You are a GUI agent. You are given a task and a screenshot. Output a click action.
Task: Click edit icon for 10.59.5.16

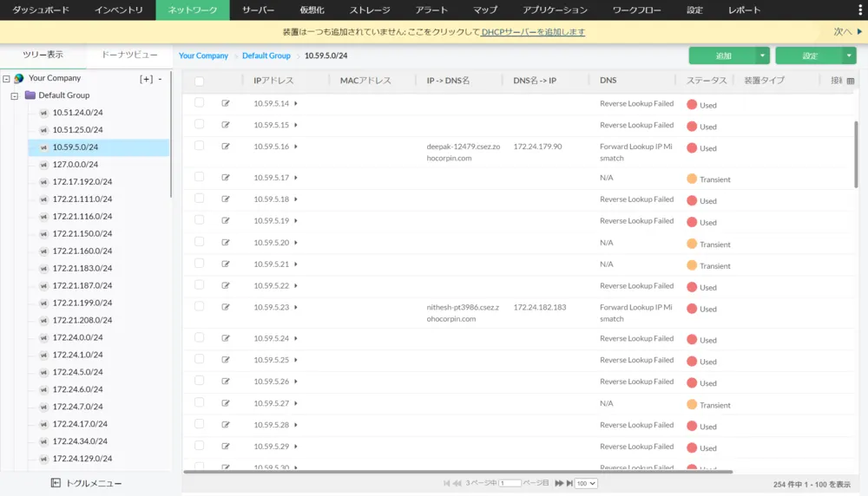coord(226,146)
